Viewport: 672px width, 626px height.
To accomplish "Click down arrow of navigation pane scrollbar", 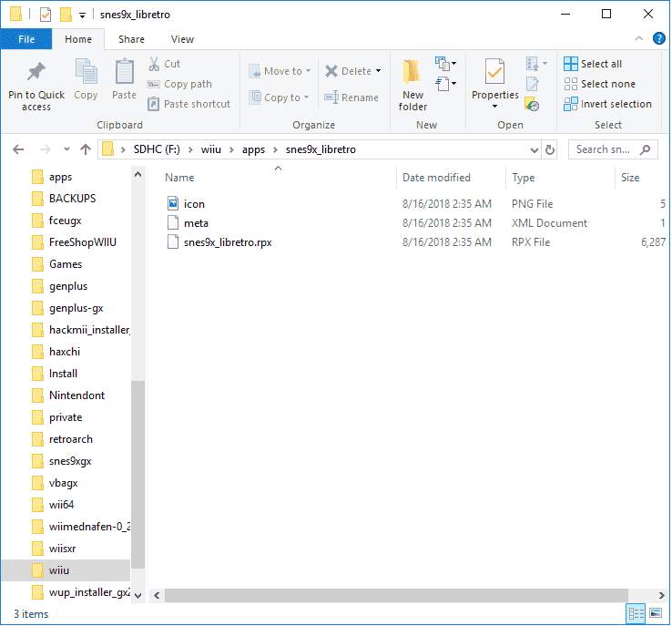I will (138, 596).
